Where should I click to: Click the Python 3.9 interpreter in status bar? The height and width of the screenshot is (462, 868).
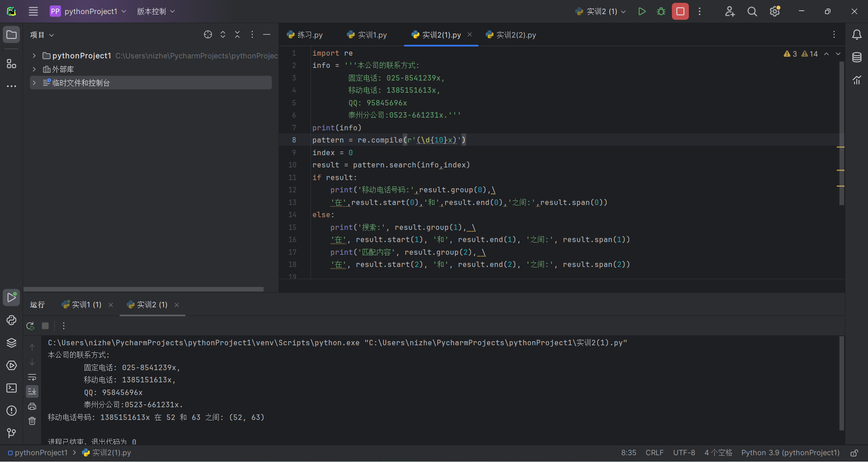click(x=790, y=453)
